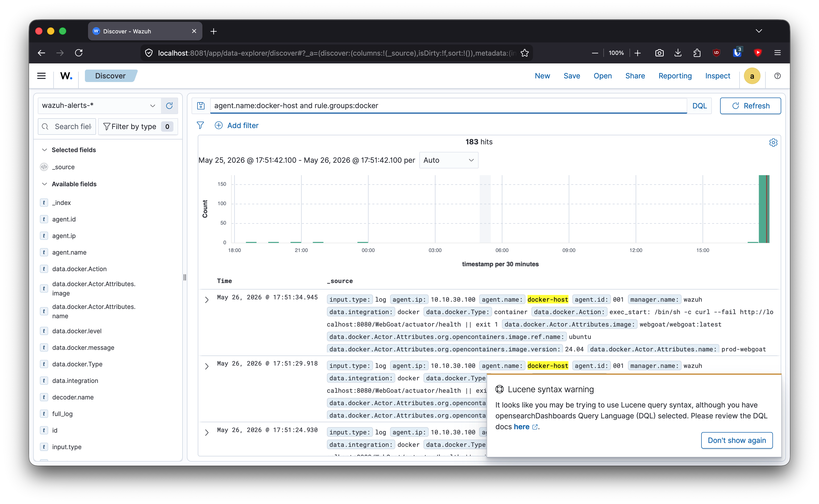The image size is (819, 504).
Task: Open the browser downloads icon
Action: [678, 53]
